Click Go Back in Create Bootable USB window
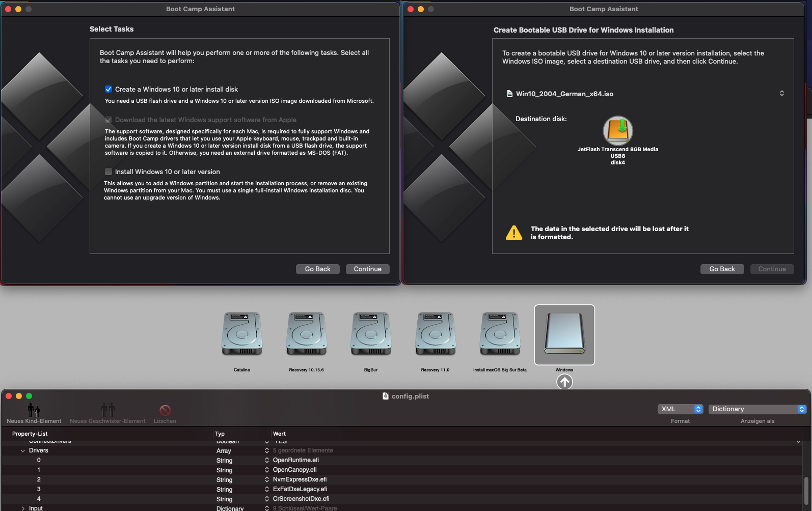 [x=722, y=269]
